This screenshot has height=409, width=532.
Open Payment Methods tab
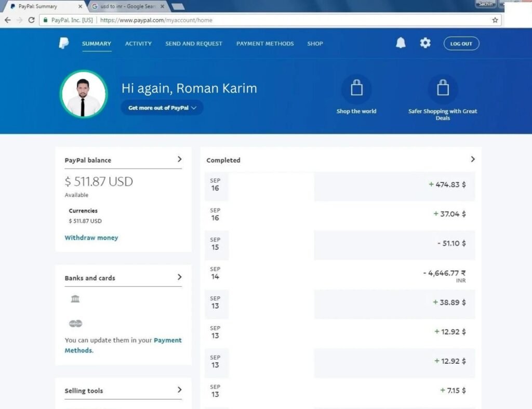pos(265,44)
